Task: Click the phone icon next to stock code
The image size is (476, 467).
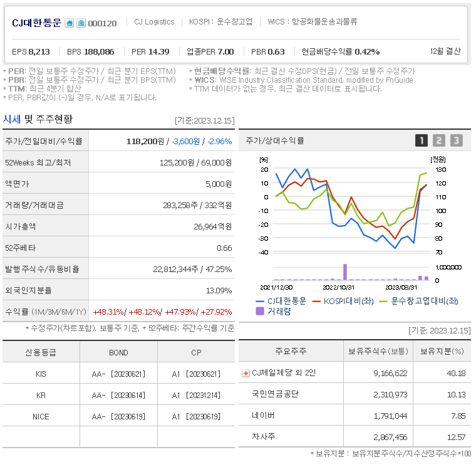Action: tap(81, 23)
